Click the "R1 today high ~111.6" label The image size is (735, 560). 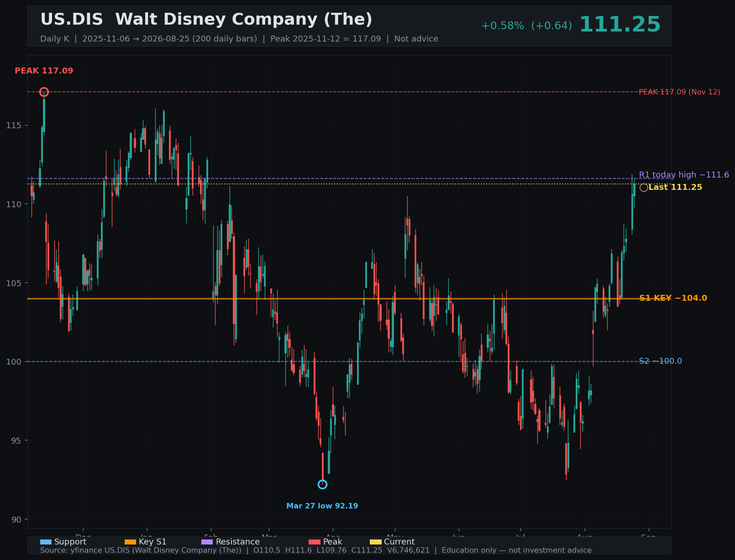pyautogui.click(x=684, y=175)
